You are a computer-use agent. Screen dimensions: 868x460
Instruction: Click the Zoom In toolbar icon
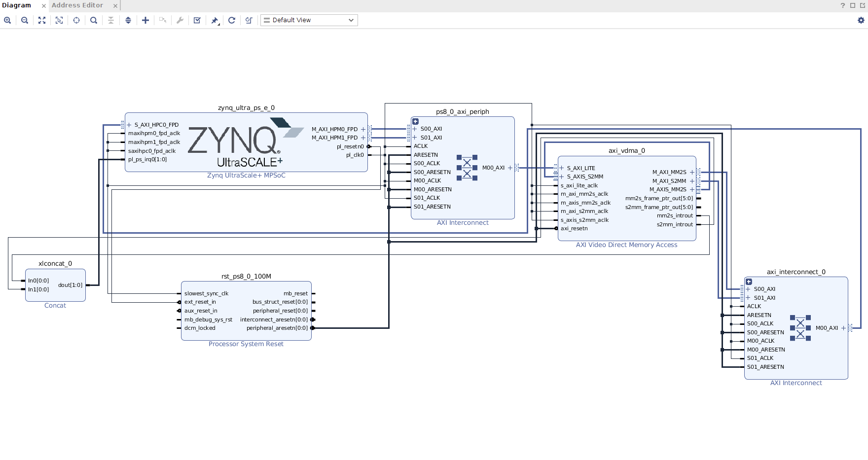click(7, 20)
